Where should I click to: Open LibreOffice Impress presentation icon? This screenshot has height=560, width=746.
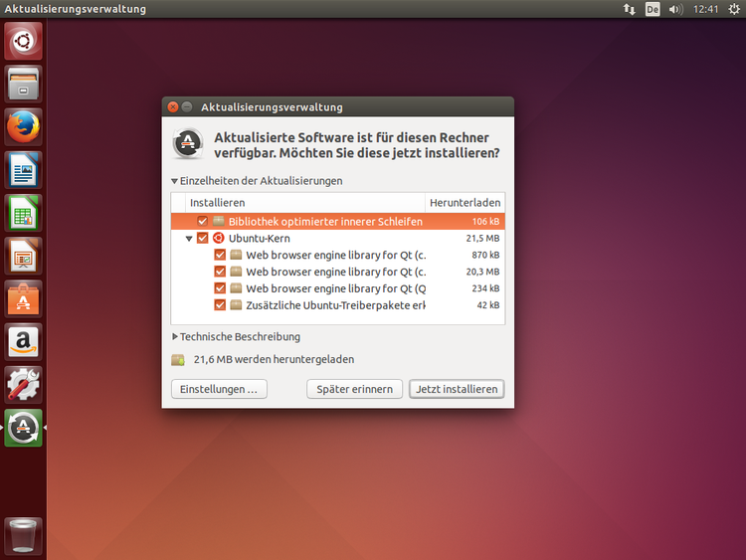24,256
